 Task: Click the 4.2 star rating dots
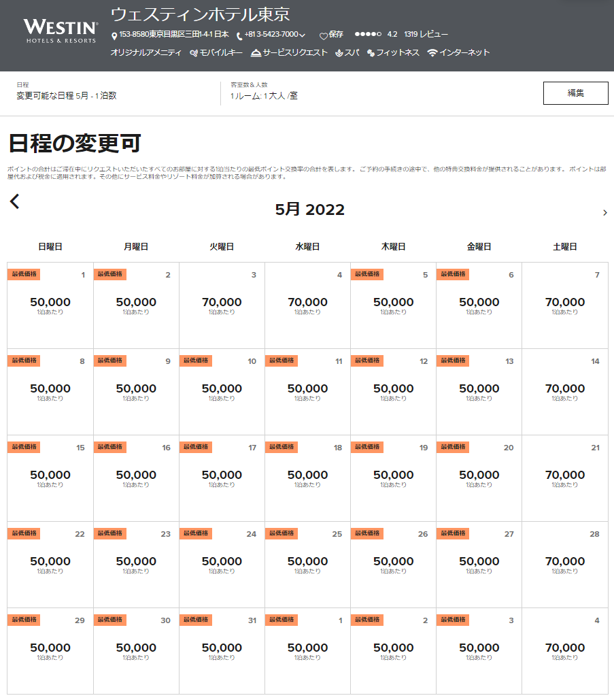[x=368, y=35]
